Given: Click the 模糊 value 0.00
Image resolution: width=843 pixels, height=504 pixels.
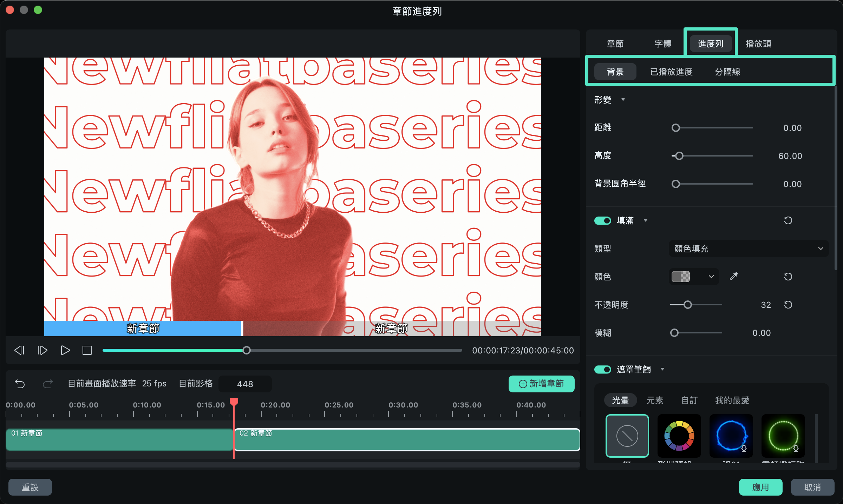Looking at the screenshot, I should (762, 333).
